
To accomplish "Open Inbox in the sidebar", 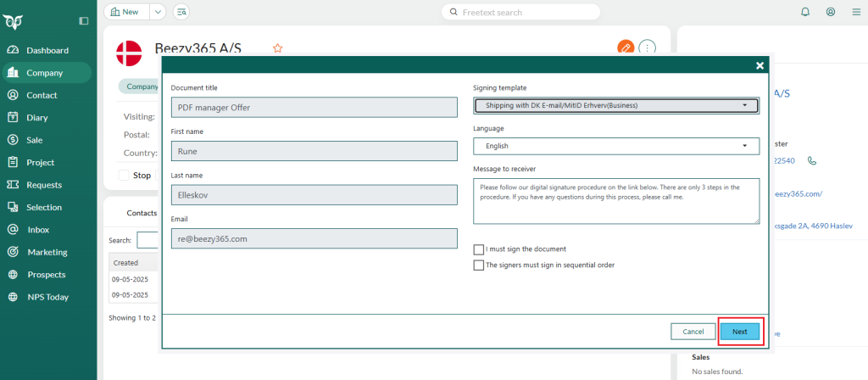I will pos(47,229).
